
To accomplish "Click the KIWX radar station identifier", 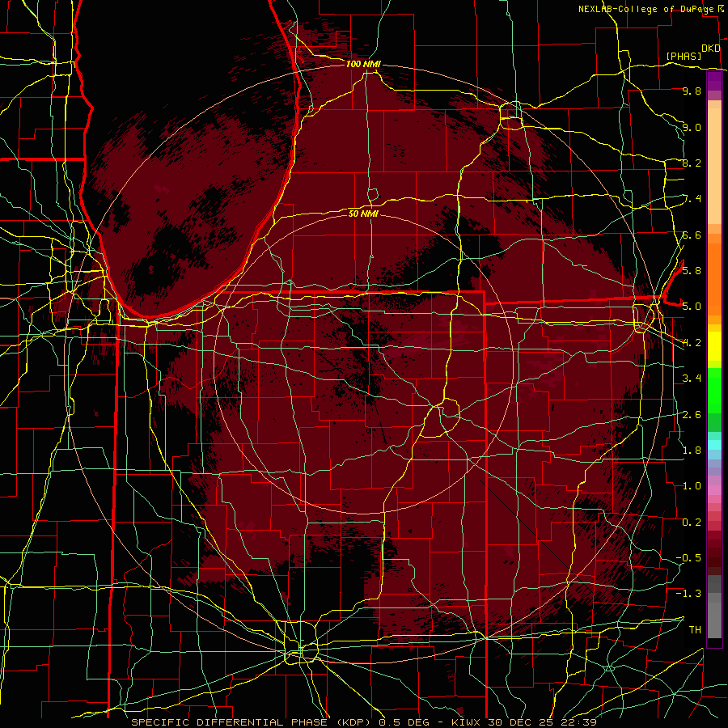I will click(x=467, y=722).
